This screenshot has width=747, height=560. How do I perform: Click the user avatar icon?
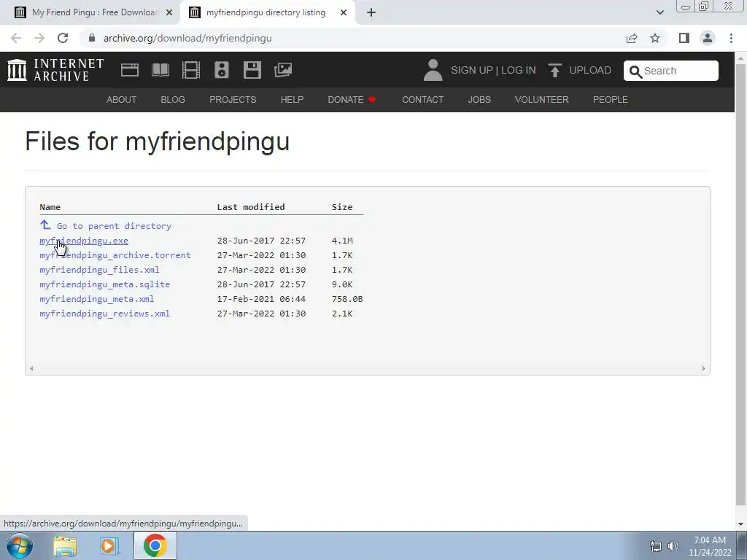[x=433, y=70]
